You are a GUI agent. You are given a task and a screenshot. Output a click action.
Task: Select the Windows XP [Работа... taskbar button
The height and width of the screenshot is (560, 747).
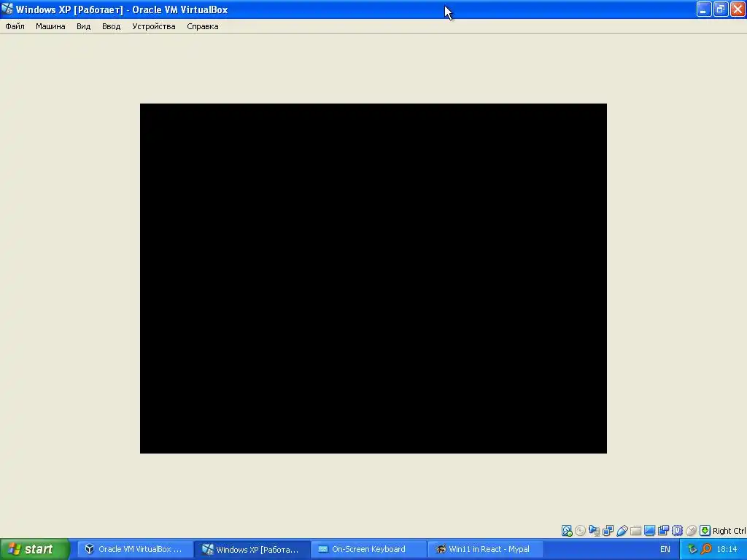(x=252, y=549)
